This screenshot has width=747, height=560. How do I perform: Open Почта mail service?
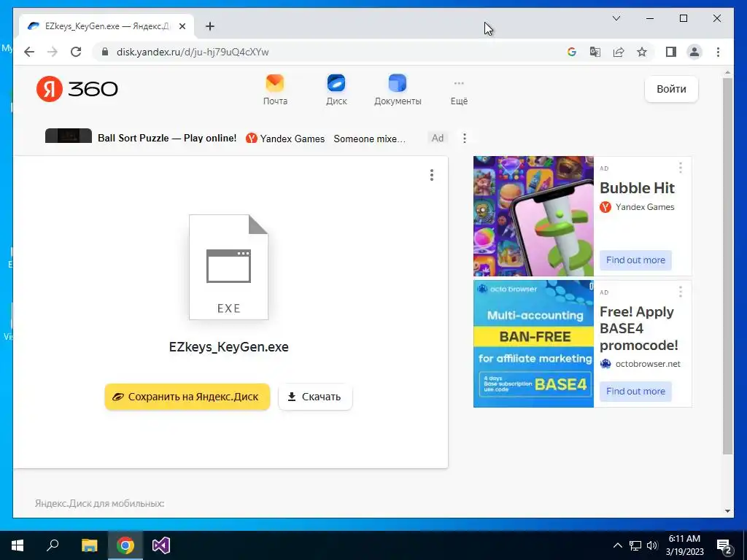pyautogui.click(x=275, y=90)
